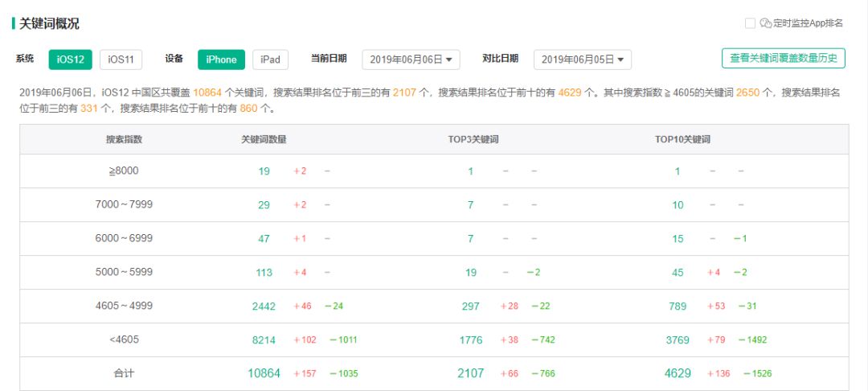Switch device to iPad

point(270,60)
